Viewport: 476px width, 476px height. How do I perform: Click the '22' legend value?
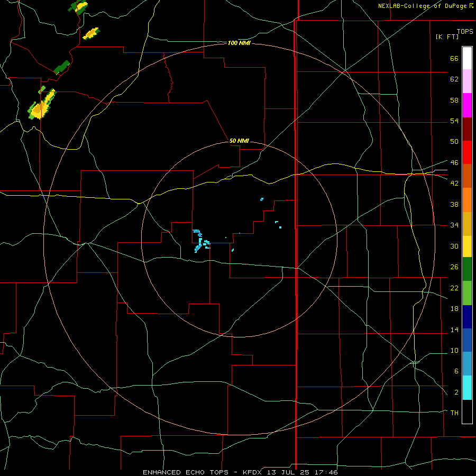(x=454, y=288)
